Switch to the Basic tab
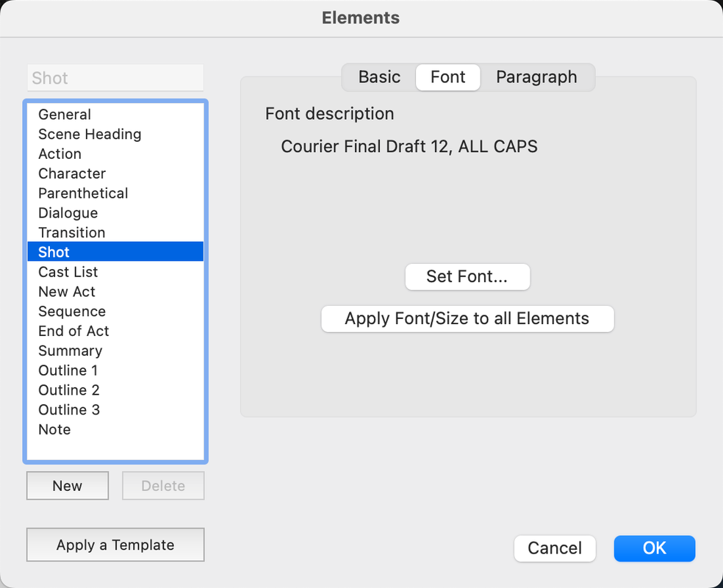Viewport: 723px width, 588px height. pyautogui.click(x=379, y=77)
